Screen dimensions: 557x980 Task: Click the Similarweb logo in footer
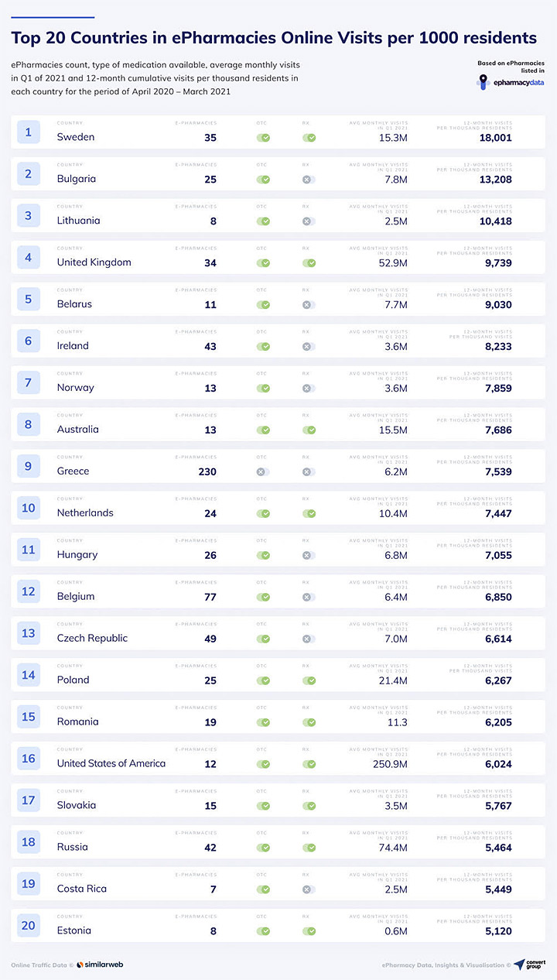[101, 965]
